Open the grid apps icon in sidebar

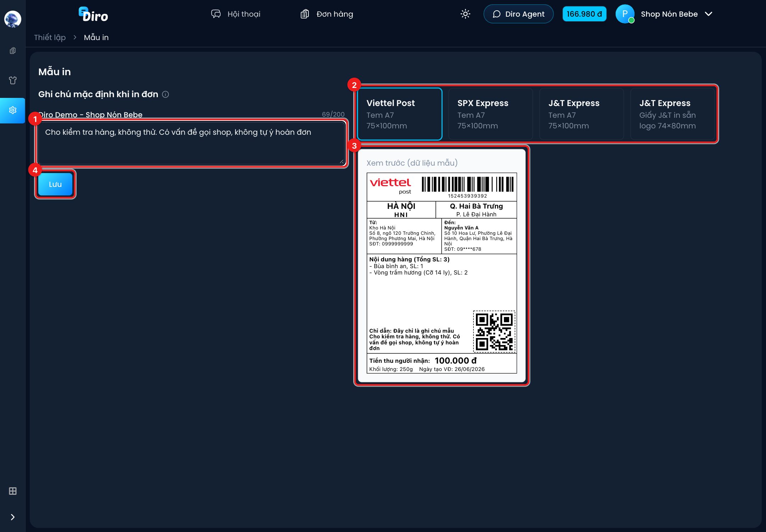[x=13, y=491]
